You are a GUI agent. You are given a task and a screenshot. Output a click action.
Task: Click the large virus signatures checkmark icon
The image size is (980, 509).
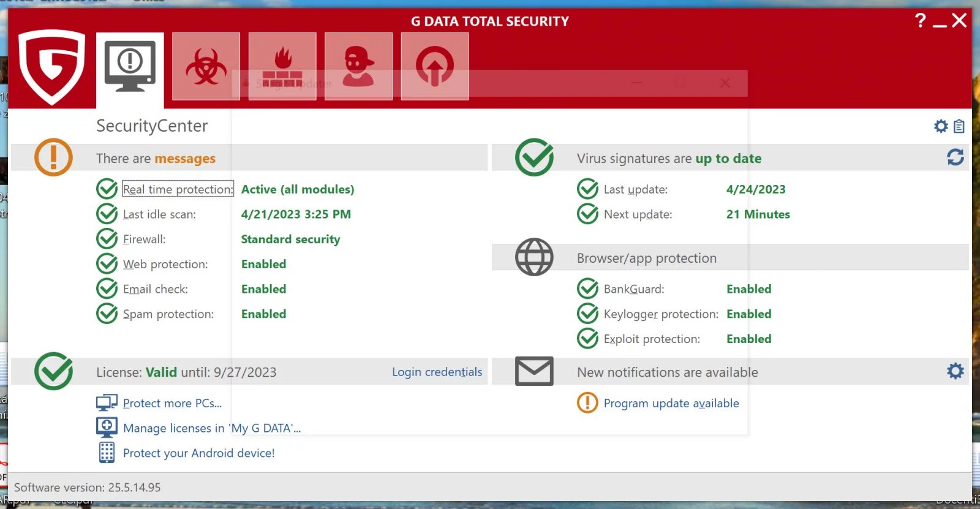[x=535, y=157]
